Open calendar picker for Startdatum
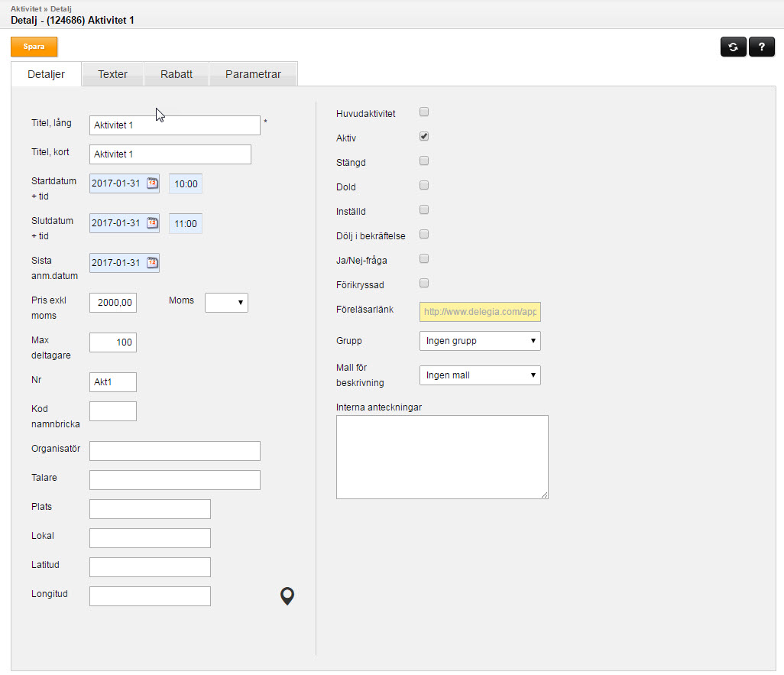Image resolution: width=784 pixels, height=675 pixels. coord(152,183)
